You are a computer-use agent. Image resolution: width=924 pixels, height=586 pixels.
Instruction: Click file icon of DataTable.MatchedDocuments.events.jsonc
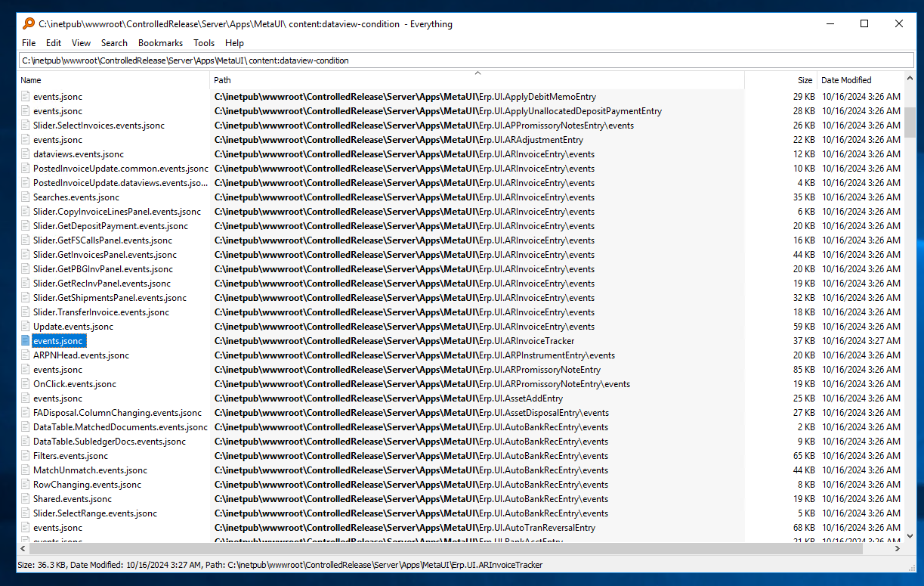point(25,427)
